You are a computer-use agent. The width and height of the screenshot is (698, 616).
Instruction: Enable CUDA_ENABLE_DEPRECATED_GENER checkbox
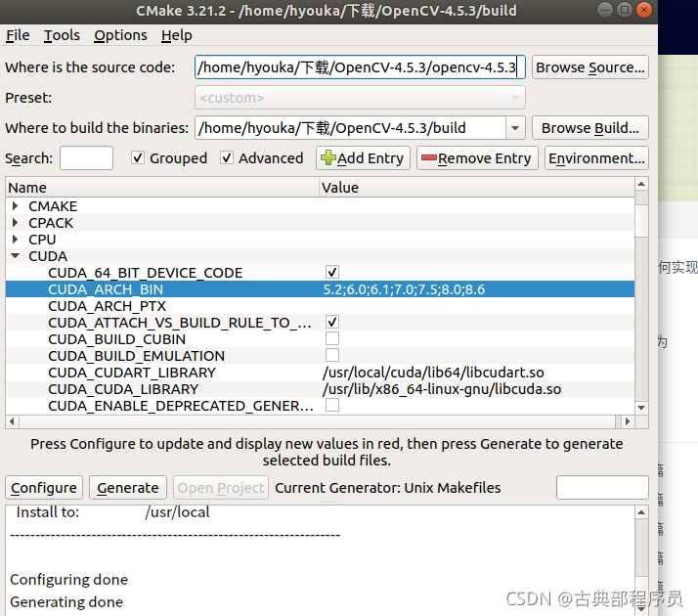click(x=332, y=405)
